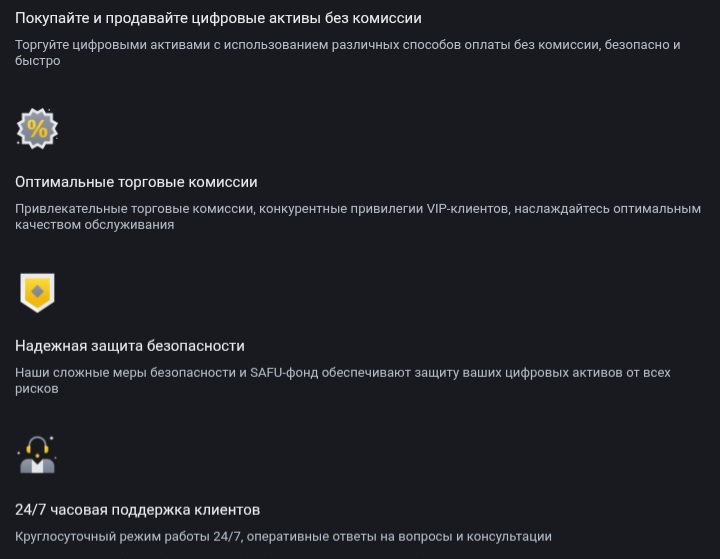Click 'SAFU-фонд' in the security description
720x559 pixels.
pos(284,373)
